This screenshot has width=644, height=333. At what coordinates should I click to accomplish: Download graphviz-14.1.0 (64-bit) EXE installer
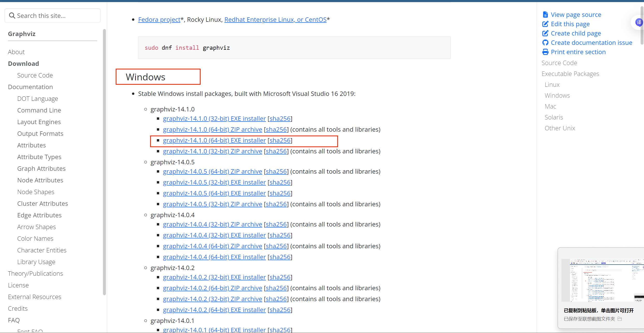[214, 140]
